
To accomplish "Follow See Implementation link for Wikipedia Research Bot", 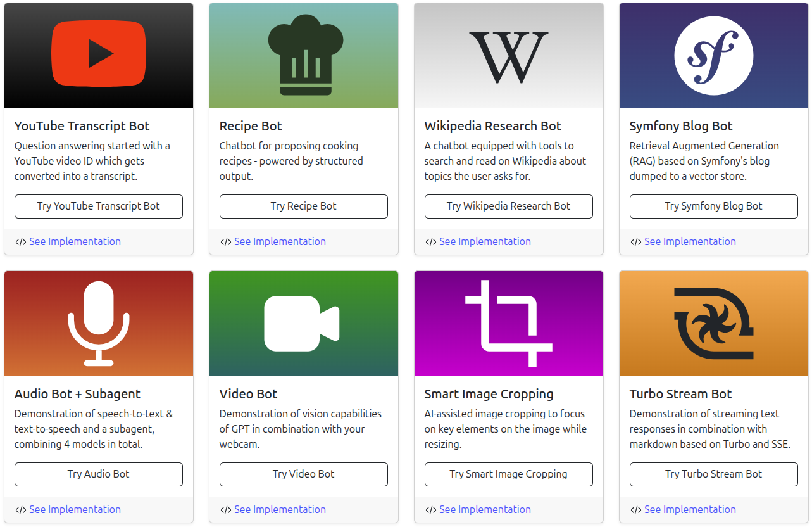I will [485, 242].
